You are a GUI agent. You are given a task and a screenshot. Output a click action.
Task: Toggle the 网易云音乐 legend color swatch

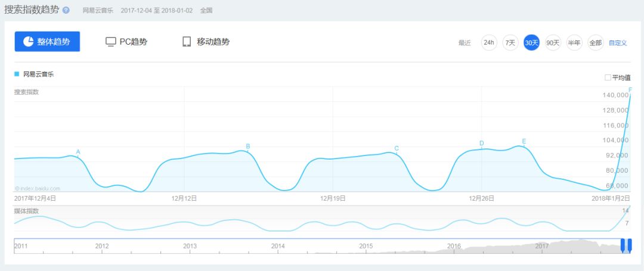[17, 74]
